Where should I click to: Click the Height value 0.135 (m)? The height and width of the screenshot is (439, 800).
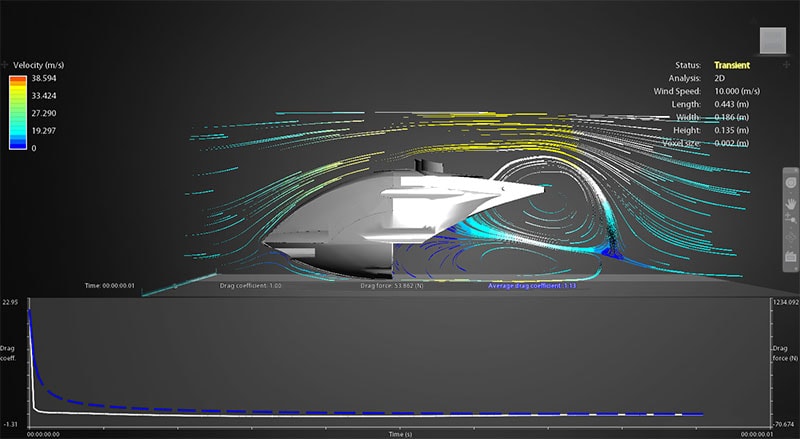(731, 130)
